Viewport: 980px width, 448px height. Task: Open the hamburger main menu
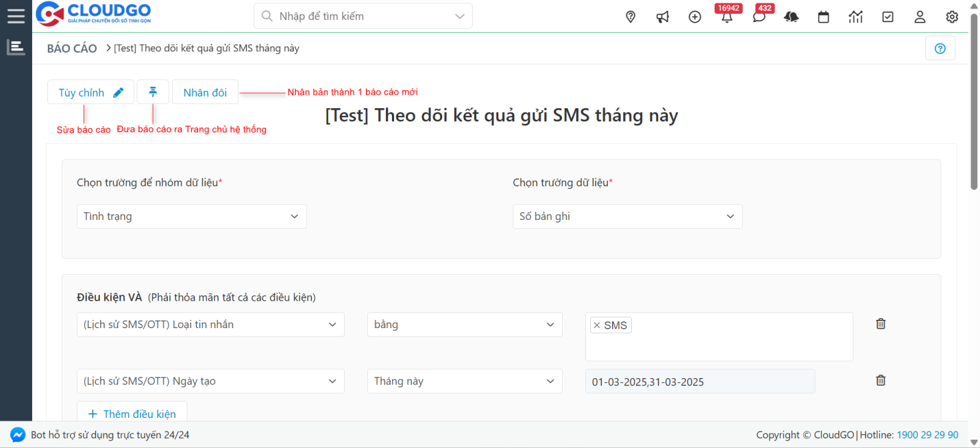[16, 16]
